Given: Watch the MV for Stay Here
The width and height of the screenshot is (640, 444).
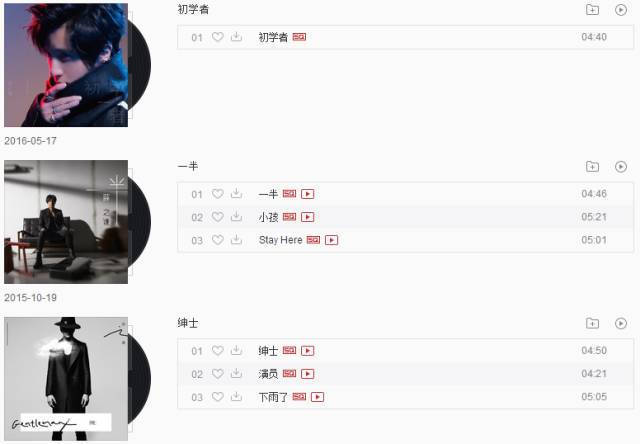Looking at the screenshot, I should click(x=331, y=240).
